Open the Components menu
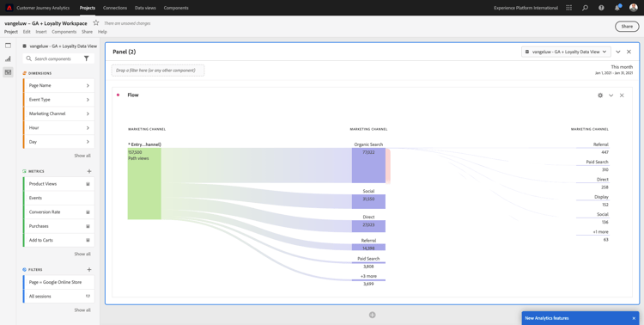 [64, 32]
